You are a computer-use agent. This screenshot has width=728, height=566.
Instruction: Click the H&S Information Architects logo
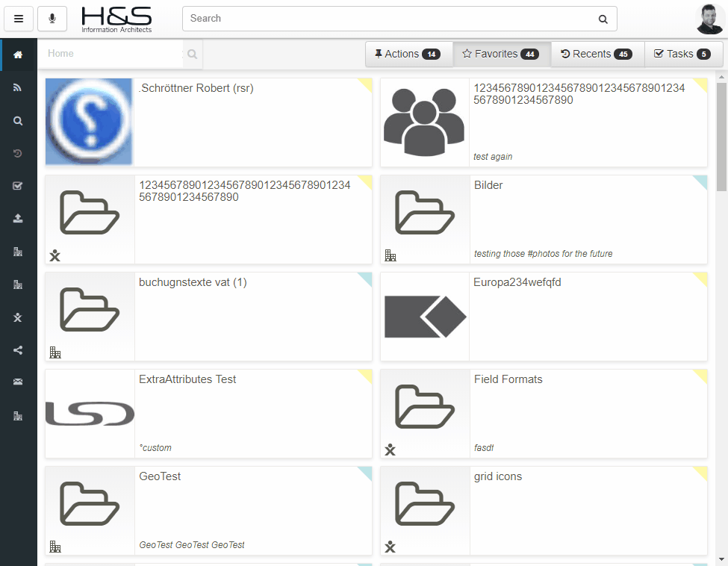pyautogui.click(x=116, y=19)
